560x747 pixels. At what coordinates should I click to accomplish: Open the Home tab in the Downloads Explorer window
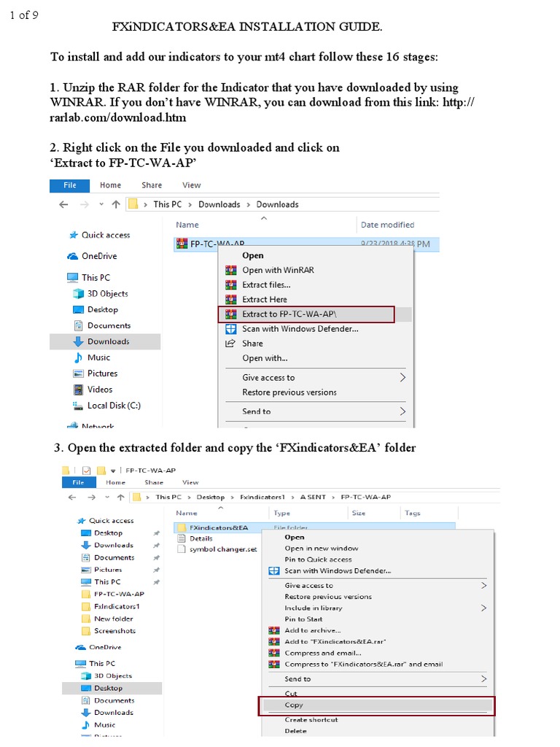pos(111,185)
